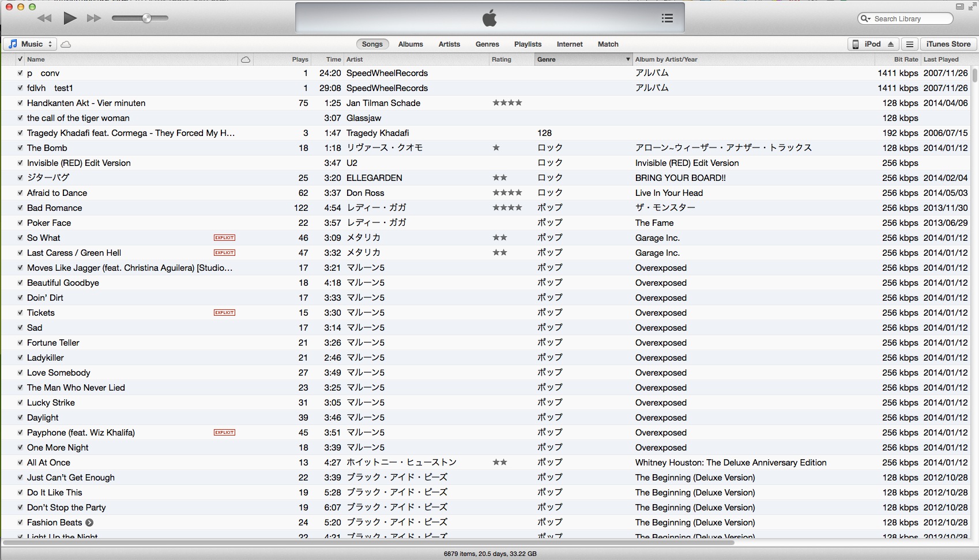Viewport: 979px width, 560px height.
Task: Open the Music library dropdown
Action: coord(30,44)
